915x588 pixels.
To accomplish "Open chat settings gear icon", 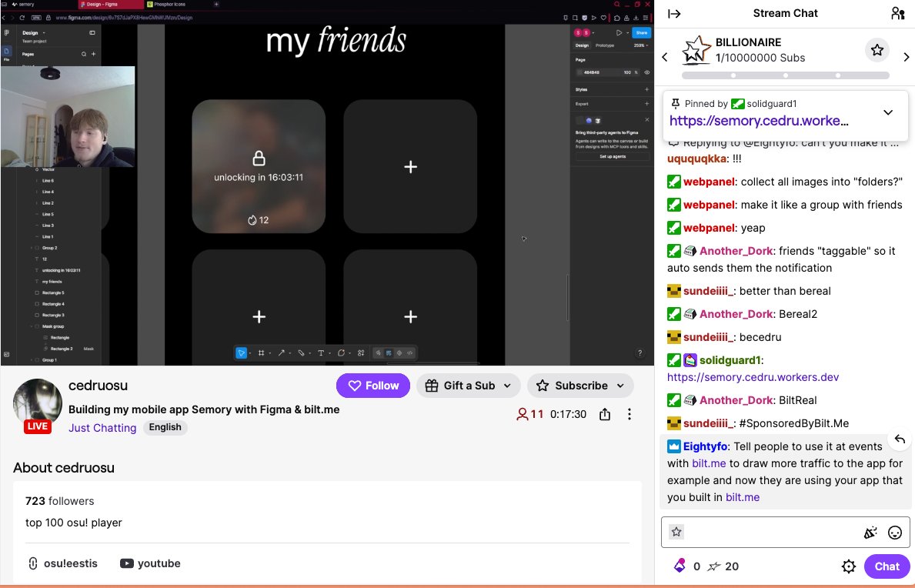I will [x=849, y=566].
